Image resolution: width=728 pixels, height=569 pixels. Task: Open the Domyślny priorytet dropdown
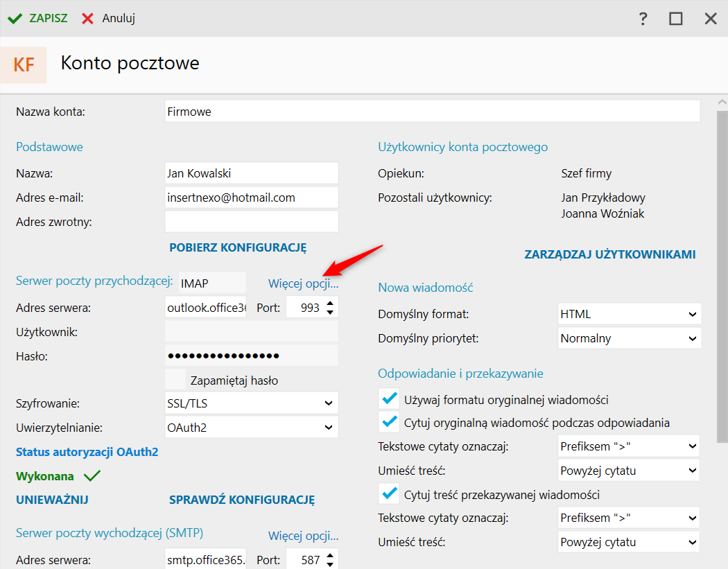(630, 338)
